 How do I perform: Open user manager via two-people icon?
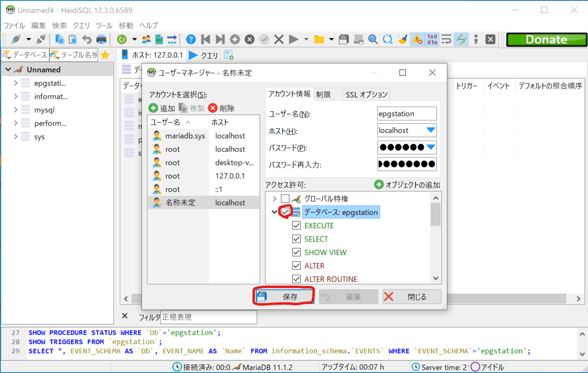point(146,39)
